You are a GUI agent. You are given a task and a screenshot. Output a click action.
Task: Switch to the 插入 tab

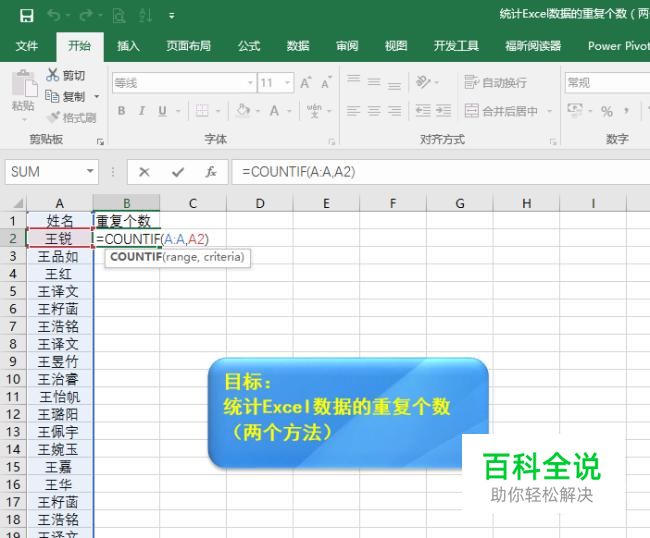(128, 46)
